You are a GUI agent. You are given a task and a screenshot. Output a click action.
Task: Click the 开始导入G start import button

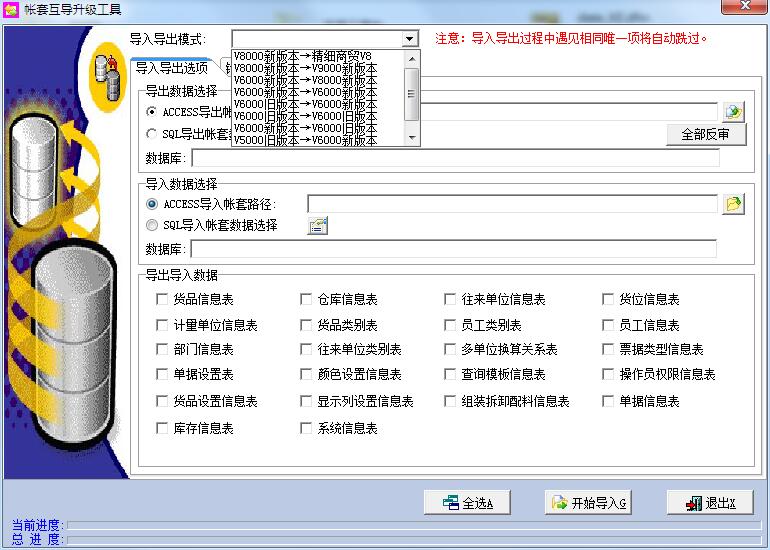click(588, 503)
